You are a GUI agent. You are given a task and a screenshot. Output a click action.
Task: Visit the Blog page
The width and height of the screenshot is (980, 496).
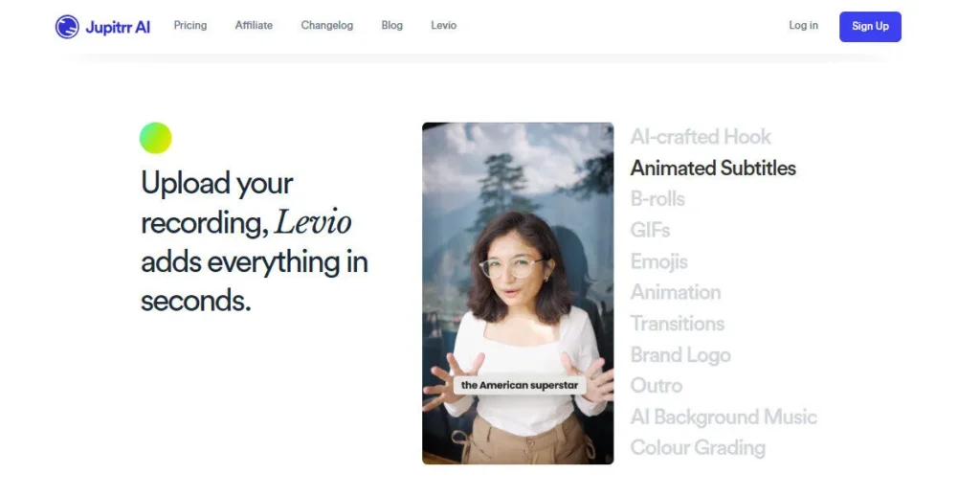pos(391,26)
